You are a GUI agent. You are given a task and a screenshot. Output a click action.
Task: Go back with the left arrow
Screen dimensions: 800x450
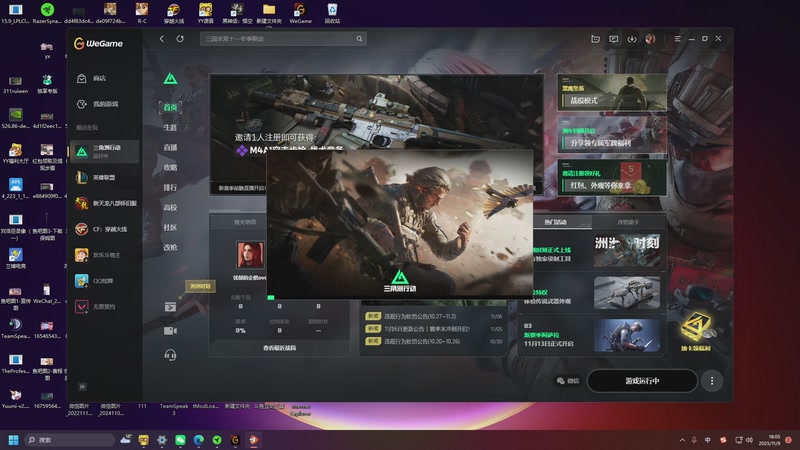(162, 39)
